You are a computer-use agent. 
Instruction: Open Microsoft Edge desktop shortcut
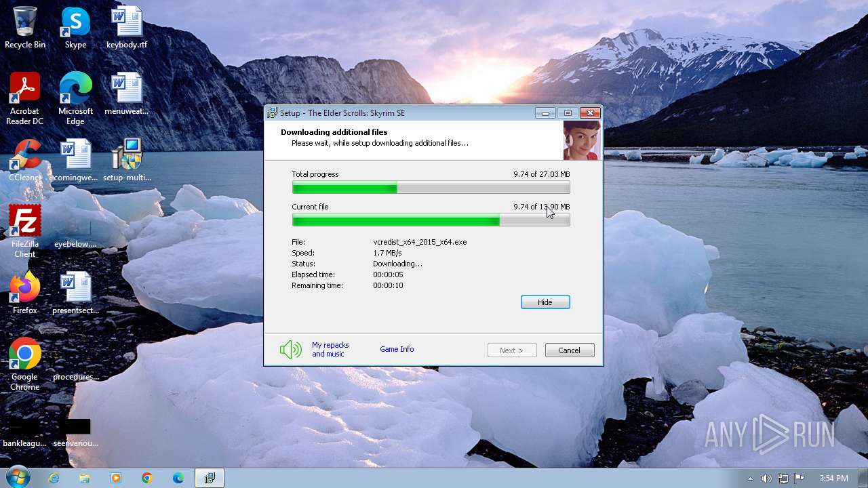(75, 99)
